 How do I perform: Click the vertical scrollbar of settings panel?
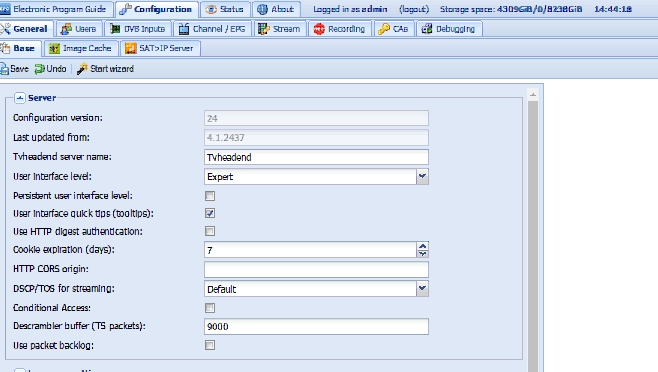point(533,236)
